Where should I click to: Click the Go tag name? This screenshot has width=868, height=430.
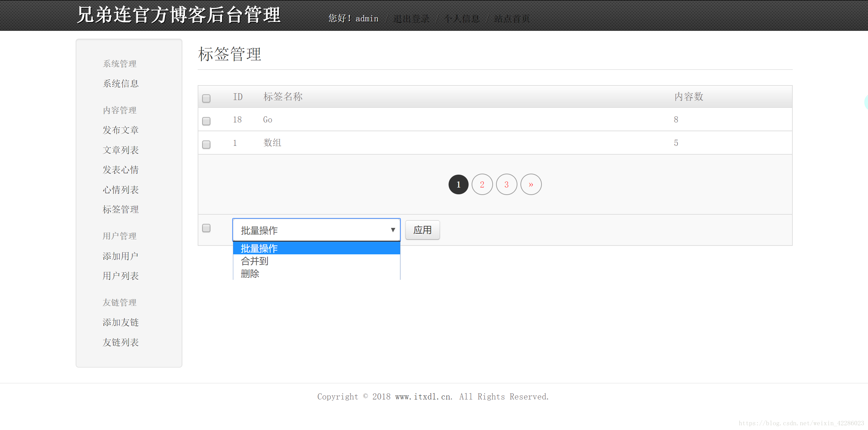268,120
